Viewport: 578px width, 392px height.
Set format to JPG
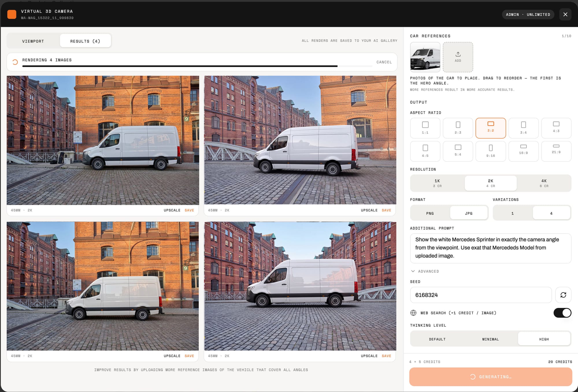pos(469,213)
